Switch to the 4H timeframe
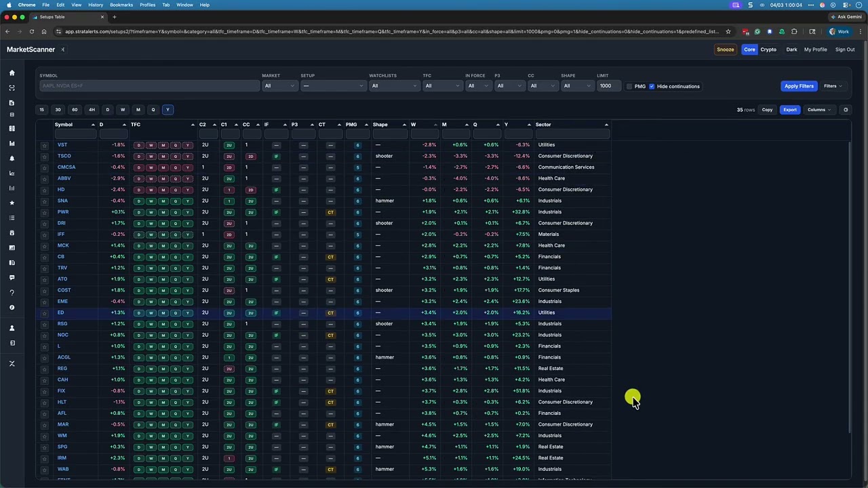 tap(92, 110)
